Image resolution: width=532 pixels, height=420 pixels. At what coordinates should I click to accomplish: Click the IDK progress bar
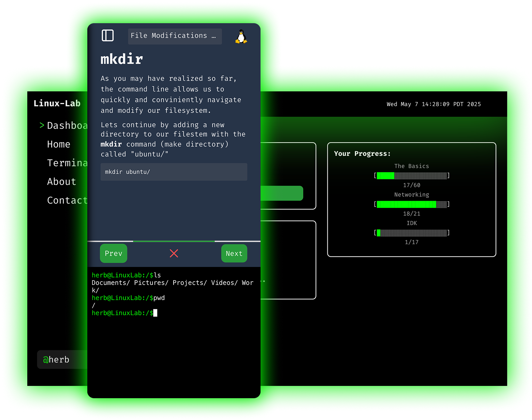(412, 233)
